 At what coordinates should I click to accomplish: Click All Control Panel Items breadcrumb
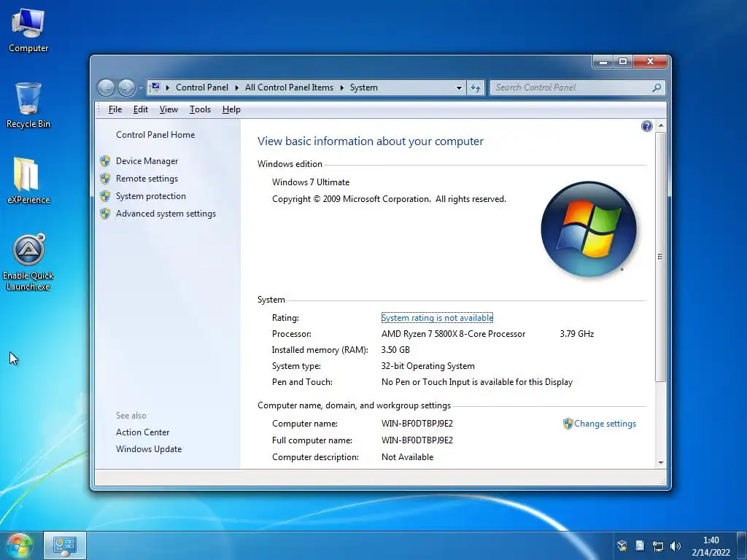[x=289, y=87]
